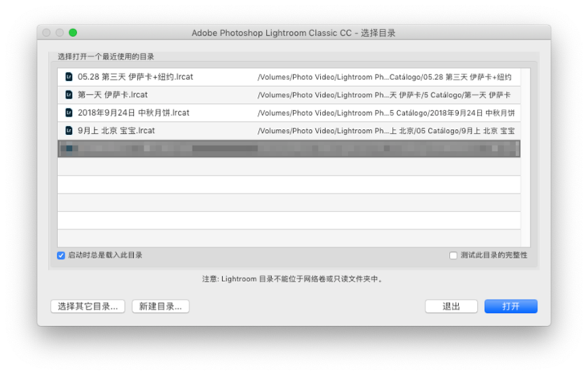This screenshot has height=375, width=588.
Task: Click the path ending in 2018年9月24日 中秋月饼
Action: tap(386, 113)
